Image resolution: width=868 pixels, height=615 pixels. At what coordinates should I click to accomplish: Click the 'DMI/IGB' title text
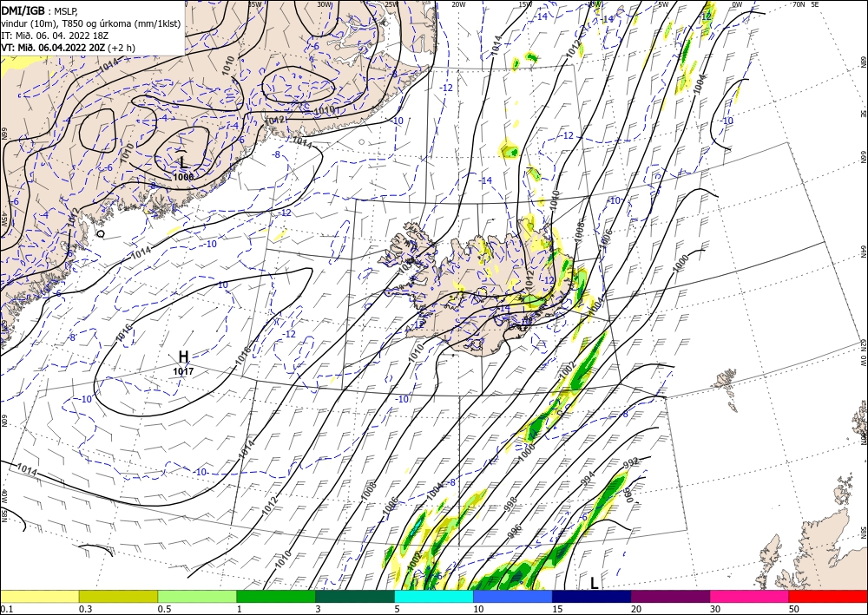(23, 10)
